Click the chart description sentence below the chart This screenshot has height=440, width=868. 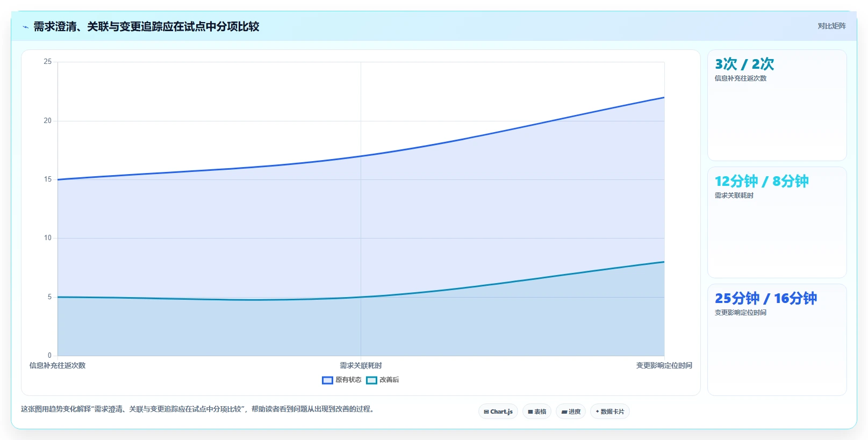[x=199, y=409]
